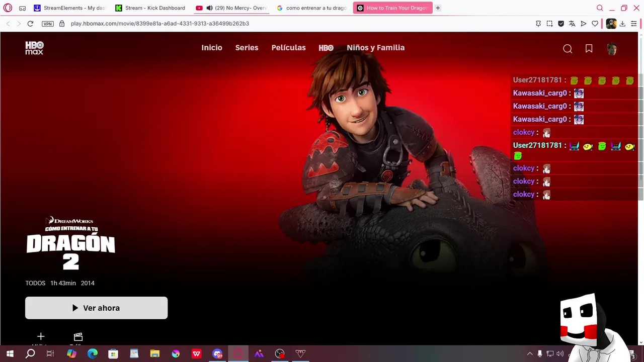Open the HBO hub link
This screenshot has width=644, height=362.
pos(326,48)
